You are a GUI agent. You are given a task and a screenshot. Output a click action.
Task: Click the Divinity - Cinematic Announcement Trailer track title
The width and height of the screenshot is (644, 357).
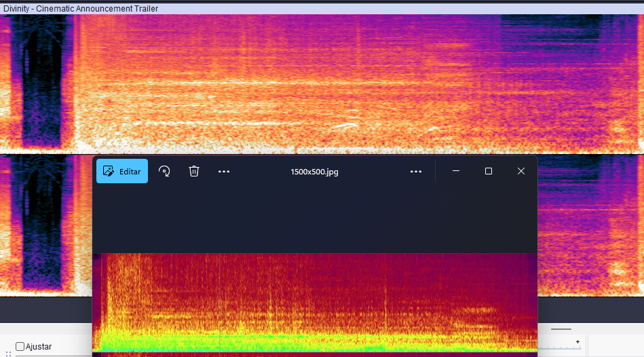81,9
